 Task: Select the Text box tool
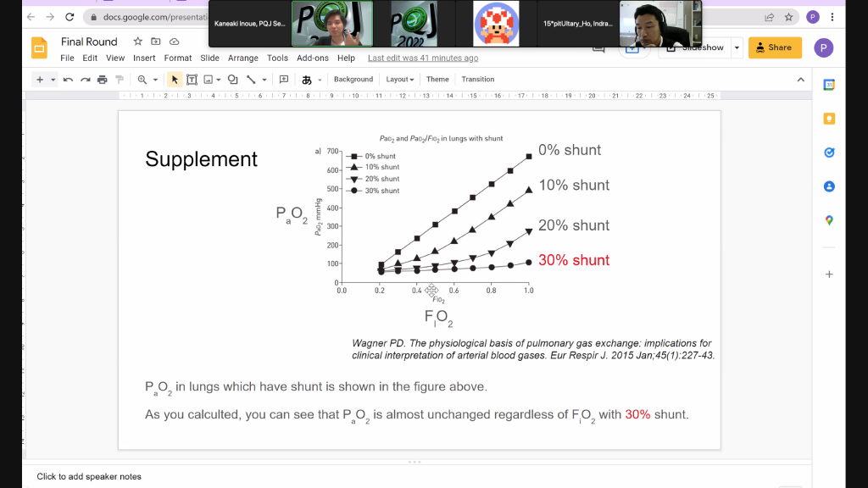[192, 80]
